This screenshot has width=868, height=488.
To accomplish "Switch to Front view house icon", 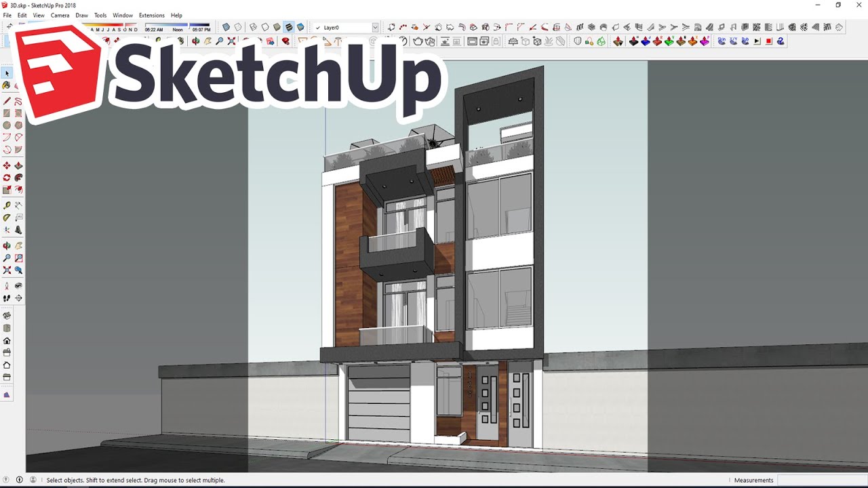I will pyautogui.click(x=7, y=340).
